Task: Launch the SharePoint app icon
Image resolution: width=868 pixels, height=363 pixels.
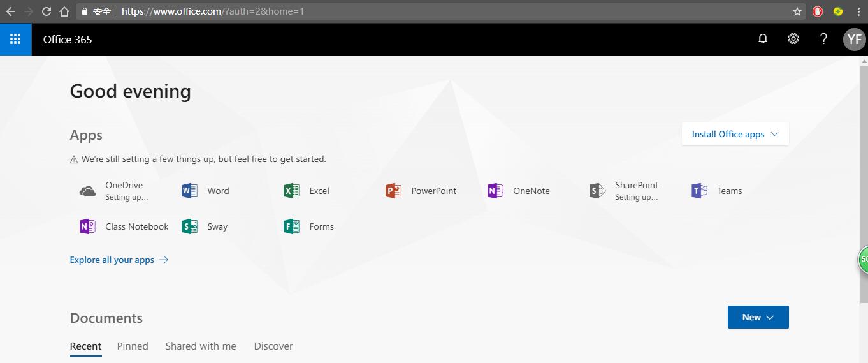Action: tap(597, 191)
